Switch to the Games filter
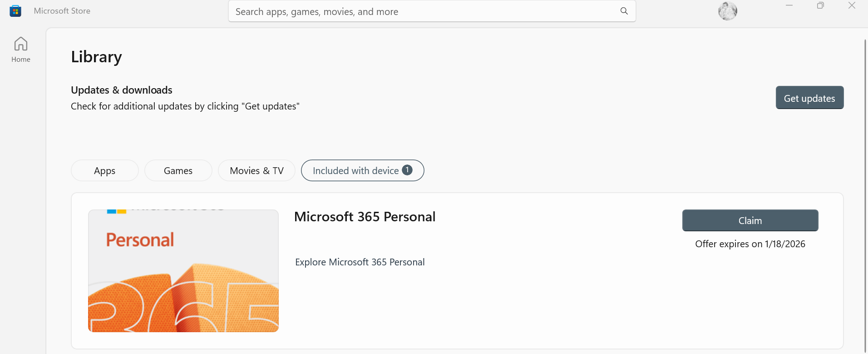Screen dimensions: 868x354 pyautogui.click(x=178, y=170)
